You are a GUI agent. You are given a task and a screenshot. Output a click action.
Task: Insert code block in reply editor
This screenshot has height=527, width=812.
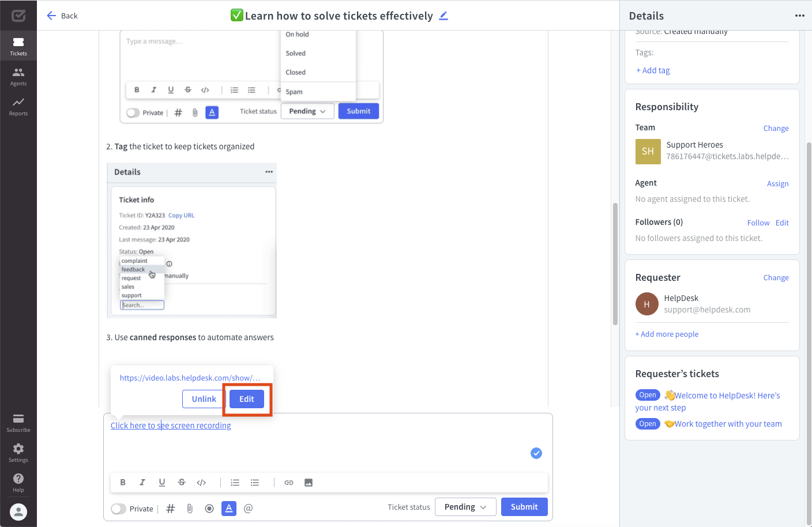coord(201,483)
